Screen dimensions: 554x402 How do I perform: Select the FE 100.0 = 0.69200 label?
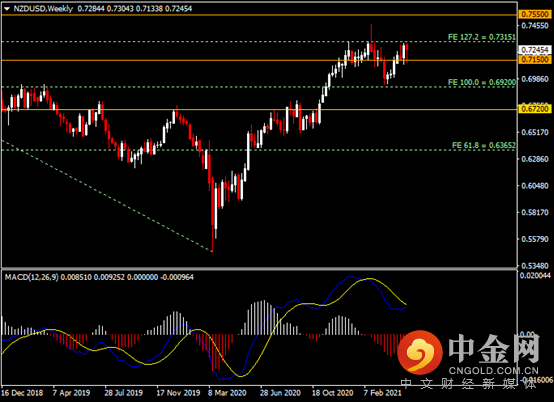pos(482,82)
